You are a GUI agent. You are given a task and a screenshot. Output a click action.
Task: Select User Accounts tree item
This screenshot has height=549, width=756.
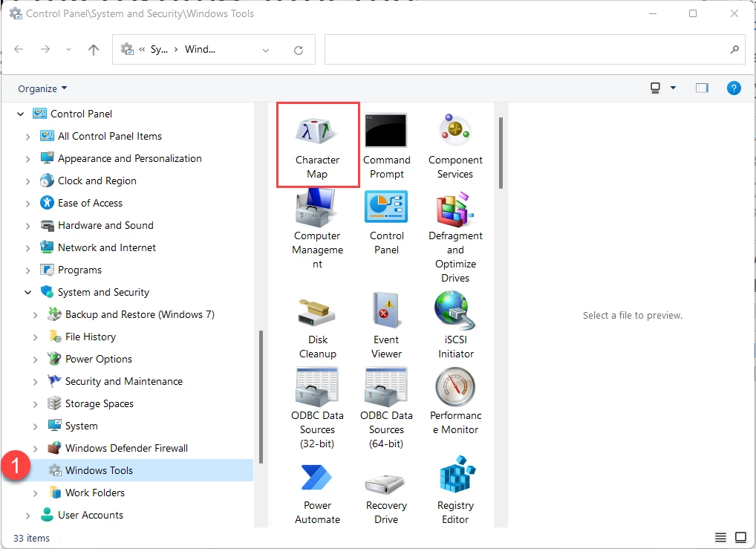pyautogui.click(x=90, y=515)
